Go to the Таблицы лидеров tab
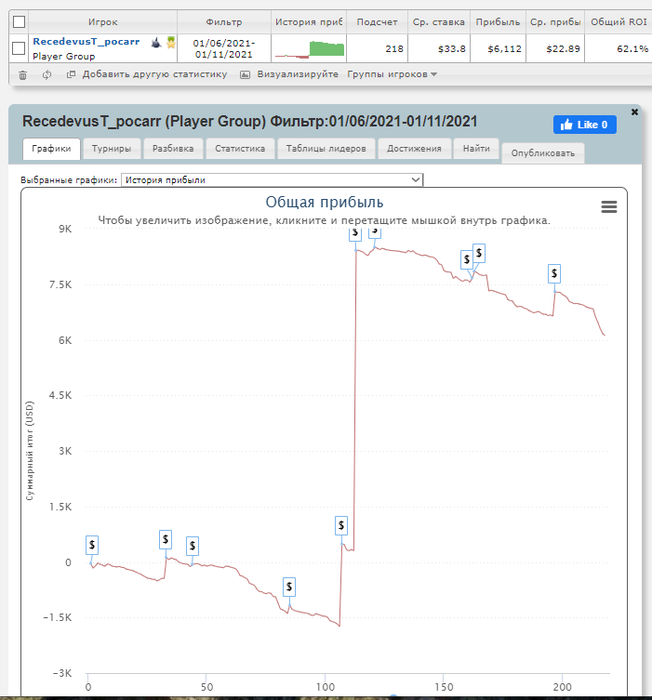This screenshot has height=700, width=652. [x=326, y=149]
